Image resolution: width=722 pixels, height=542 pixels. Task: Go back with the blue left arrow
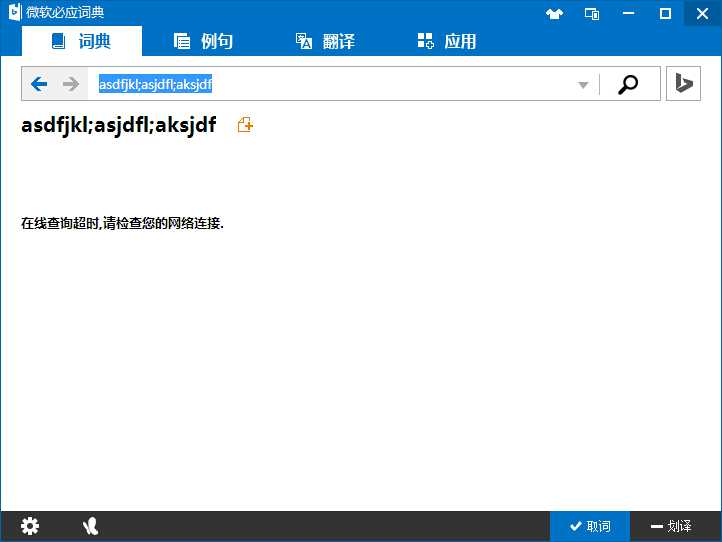[x=39, y=84]
